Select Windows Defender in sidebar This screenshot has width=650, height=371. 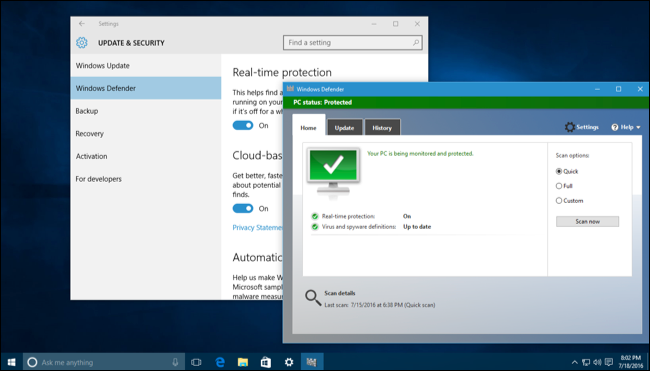tap(146, 88)
